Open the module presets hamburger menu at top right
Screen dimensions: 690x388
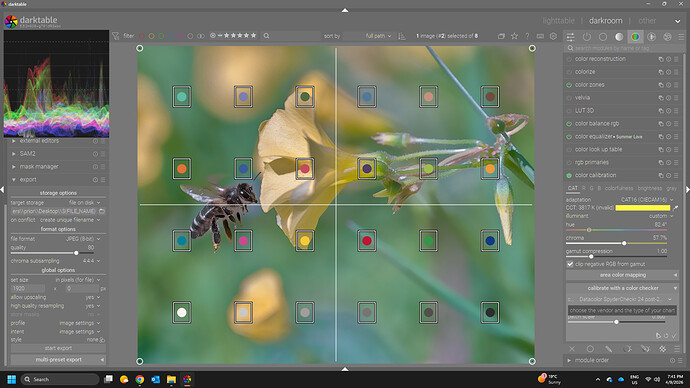(681, 37)
